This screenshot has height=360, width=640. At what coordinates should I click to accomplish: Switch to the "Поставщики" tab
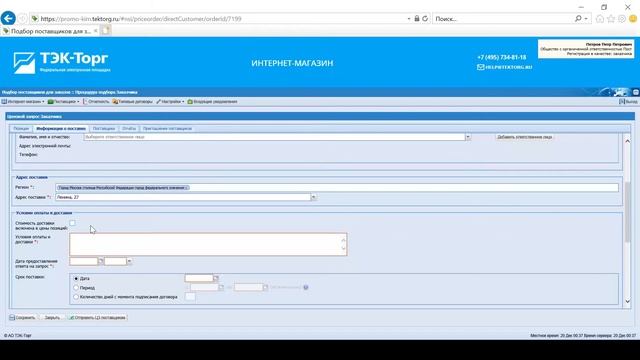[104, 129]
